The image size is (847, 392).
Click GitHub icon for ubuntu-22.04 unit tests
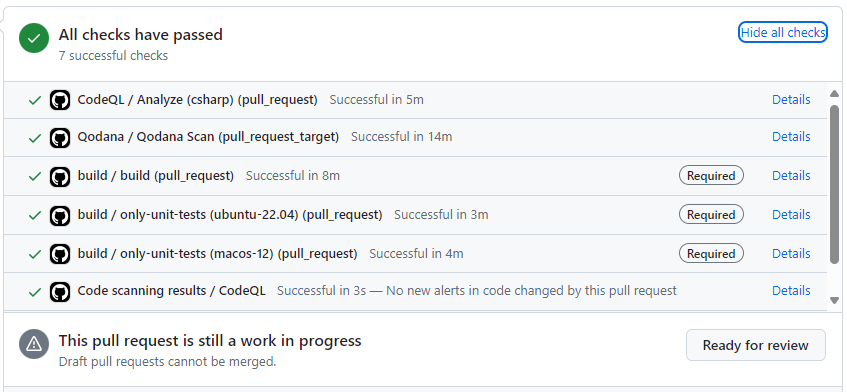point(60,215)
